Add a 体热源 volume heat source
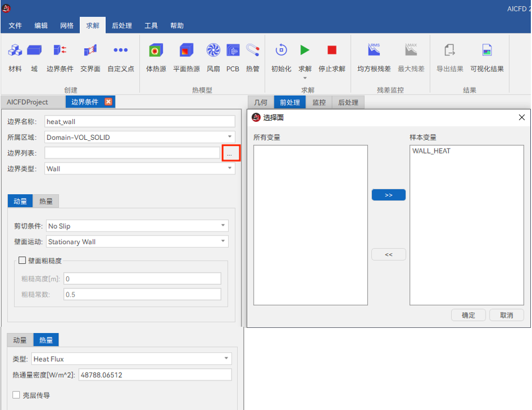The image size is (532, 410). pos(156,50)
